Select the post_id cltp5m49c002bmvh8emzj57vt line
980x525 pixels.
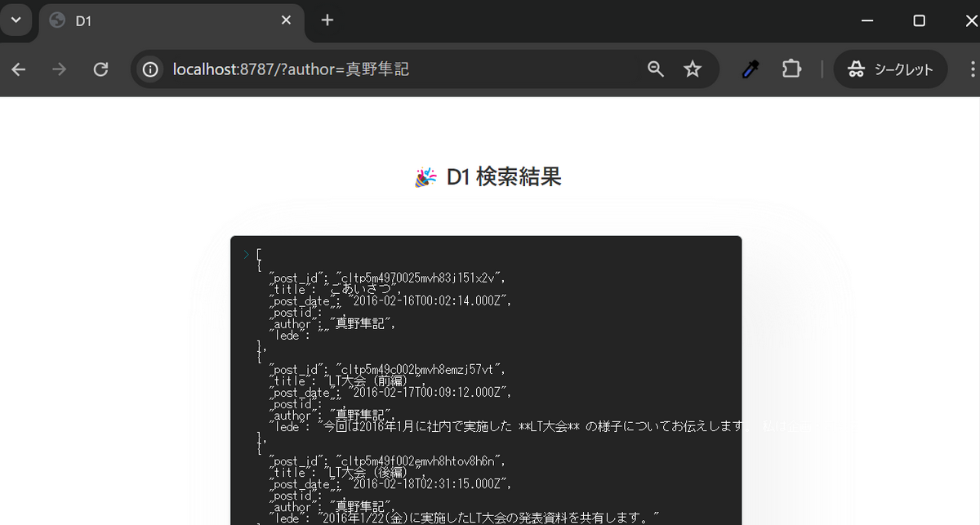pos(387,369)
